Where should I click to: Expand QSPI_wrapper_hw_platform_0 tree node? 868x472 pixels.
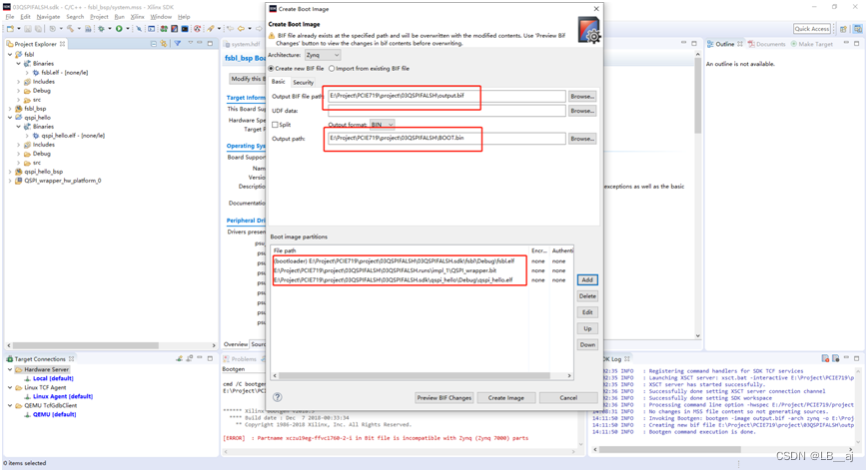10,181
